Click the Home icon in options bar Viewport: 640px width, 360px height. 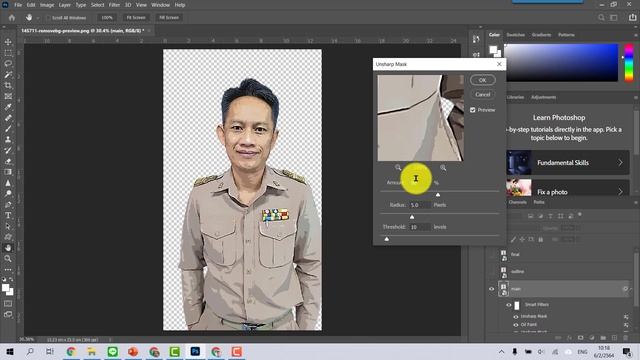point(12,18)
